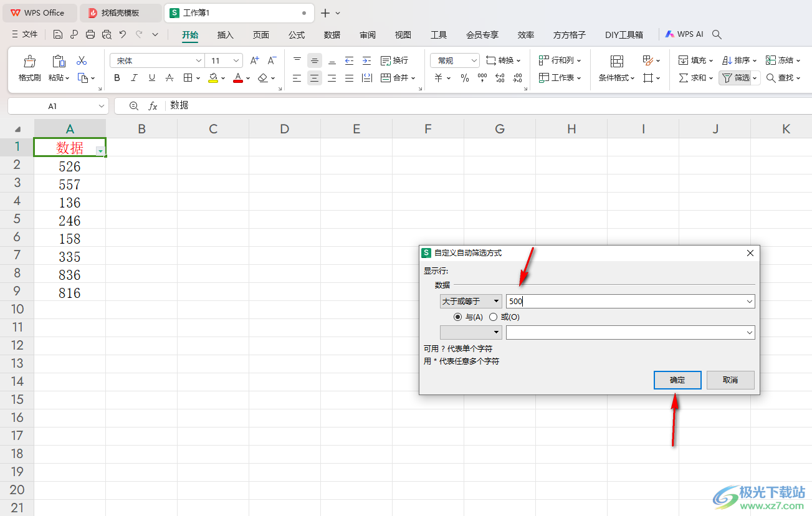The height and width of the screenshot is (516, 812).
Task: Toggle the vertical center alignment button
Action: point(315,60)
